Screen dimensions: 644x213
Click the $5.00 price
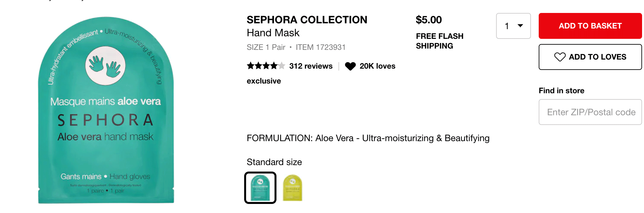tap(429, 20)
